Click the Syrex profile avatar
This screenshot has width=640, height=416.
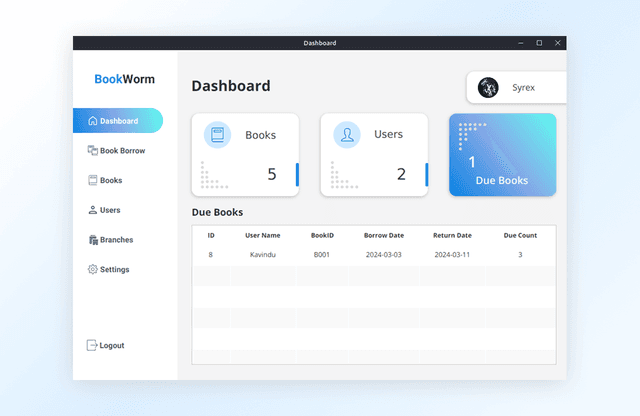click(488, 87)
